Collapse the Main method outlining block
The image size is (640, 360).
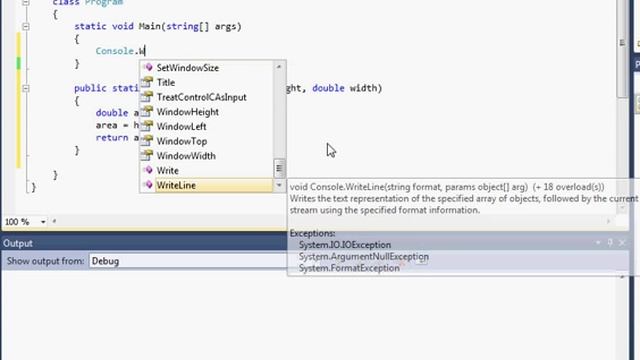[25, 27]
